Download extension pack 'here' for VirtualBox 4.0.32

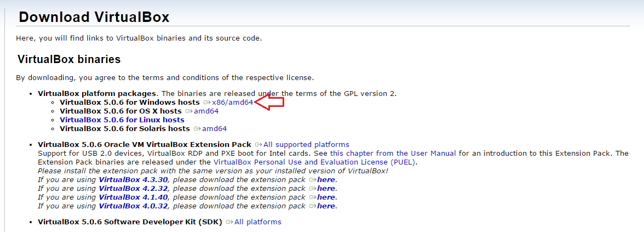click(326, 206)
